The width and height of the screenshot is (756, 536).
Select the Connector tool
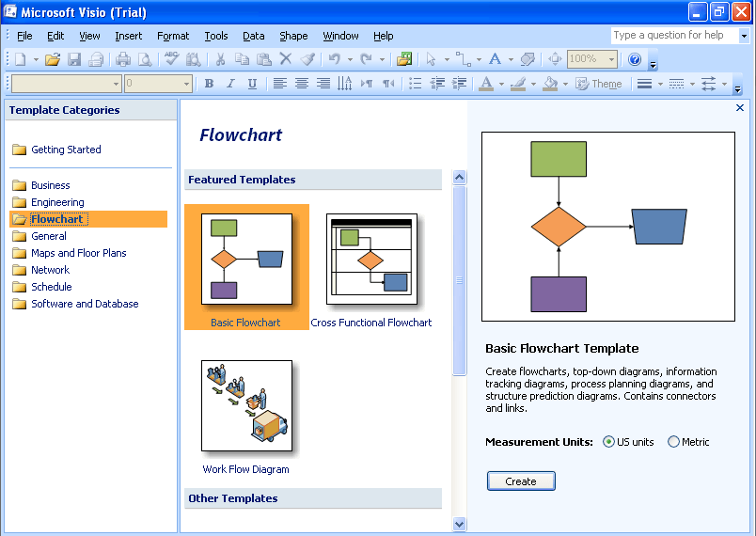[462, 59]
